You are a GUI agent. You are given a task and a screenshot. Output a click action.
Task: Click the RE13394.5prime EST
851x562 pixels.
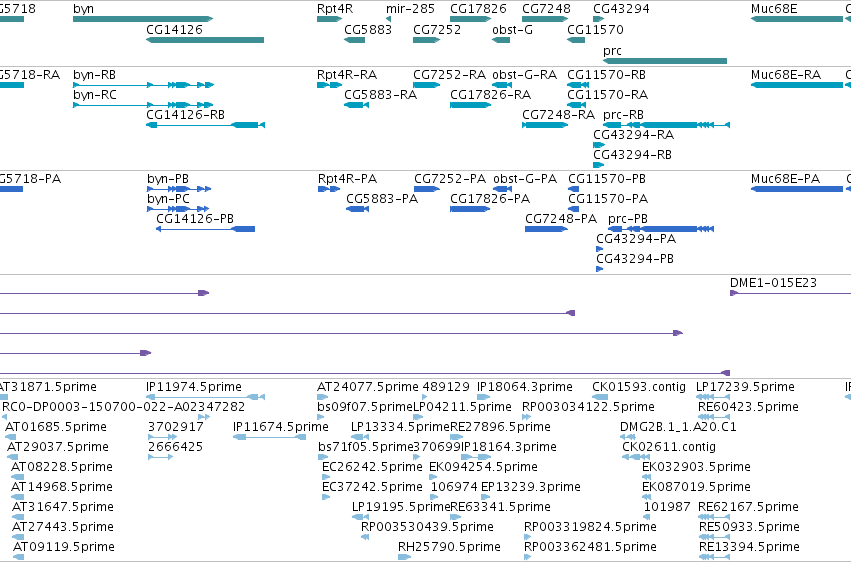coord(715,557)
